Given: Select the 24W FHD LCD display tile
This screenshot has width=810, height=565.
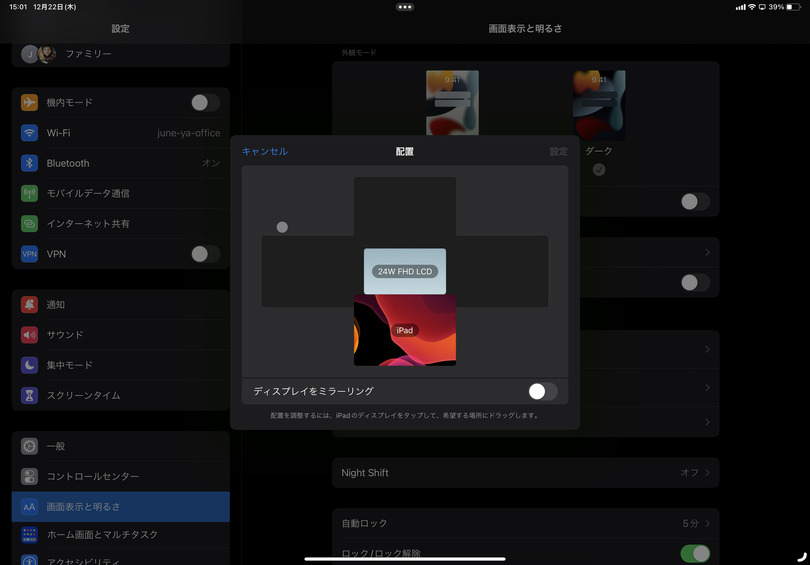Looking at the screenshot, I should (x=405, y=271).
